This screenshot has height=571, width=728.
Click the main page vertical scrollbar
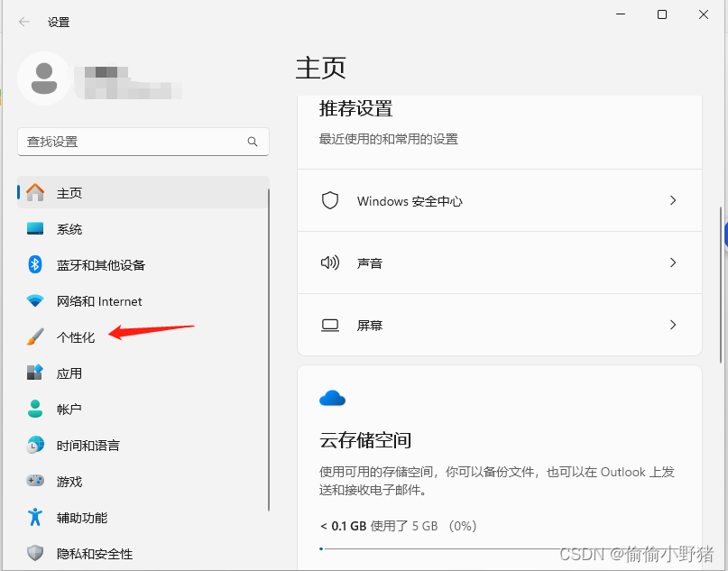(x=721, y=284)
